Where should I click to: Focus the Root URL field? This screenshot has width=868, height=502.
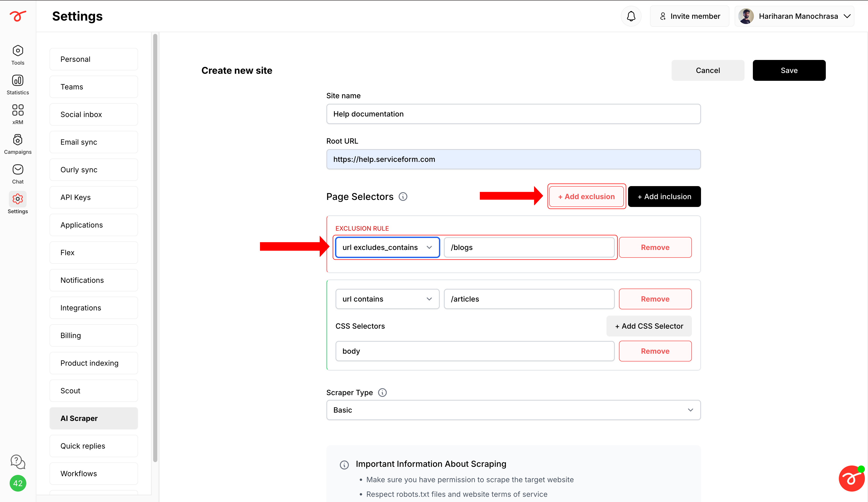tap(513, 159)
